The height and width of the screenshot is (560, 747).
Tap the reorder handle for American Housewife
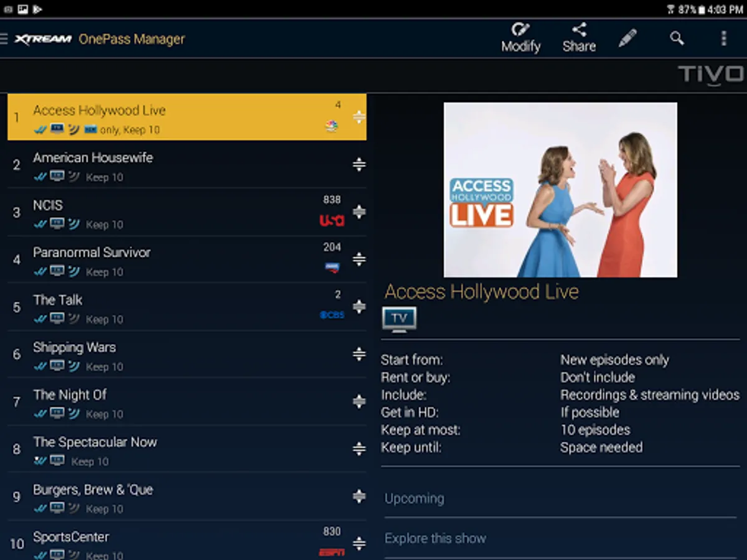[359, 164]
